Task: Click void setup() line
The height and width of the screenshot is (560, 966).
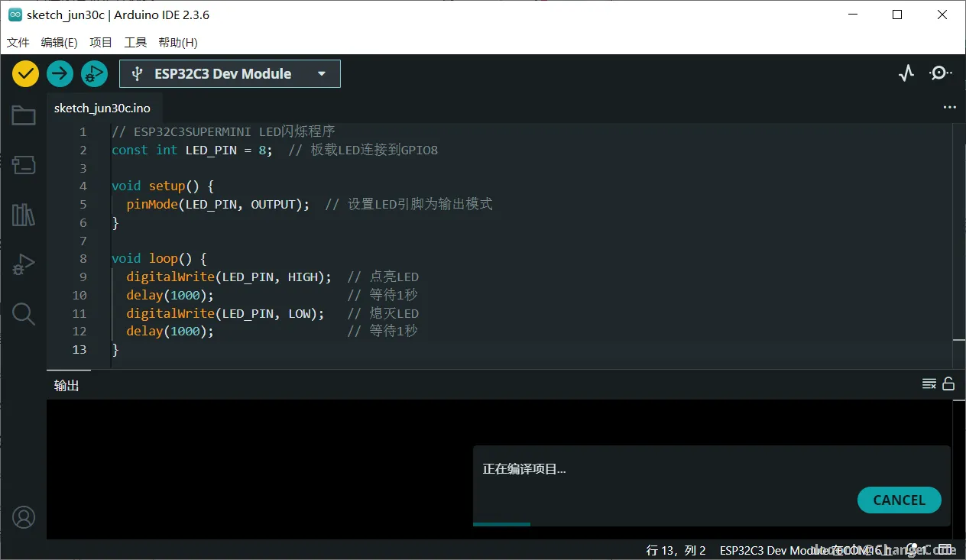Action: point(163,186)
